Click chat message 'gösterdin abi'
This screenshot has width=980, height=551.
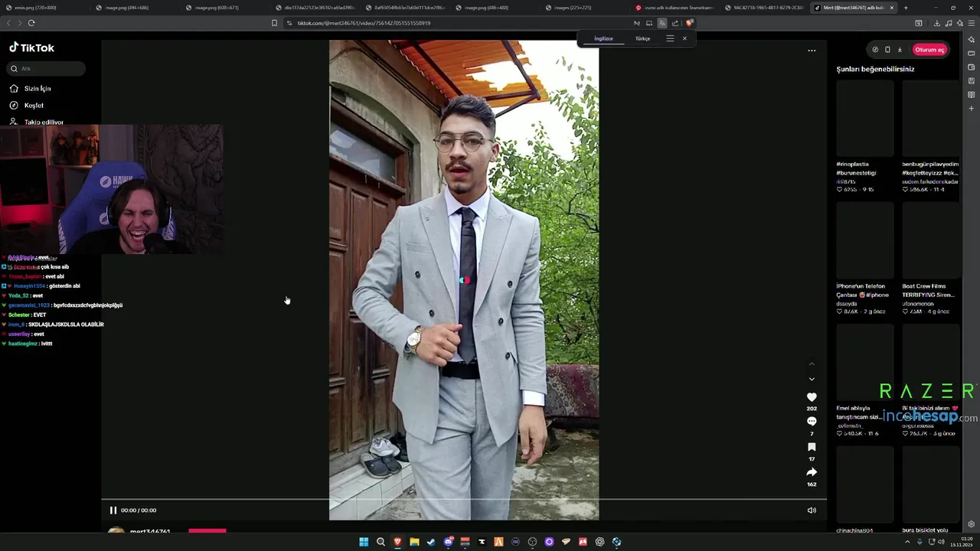pos(64,286)
